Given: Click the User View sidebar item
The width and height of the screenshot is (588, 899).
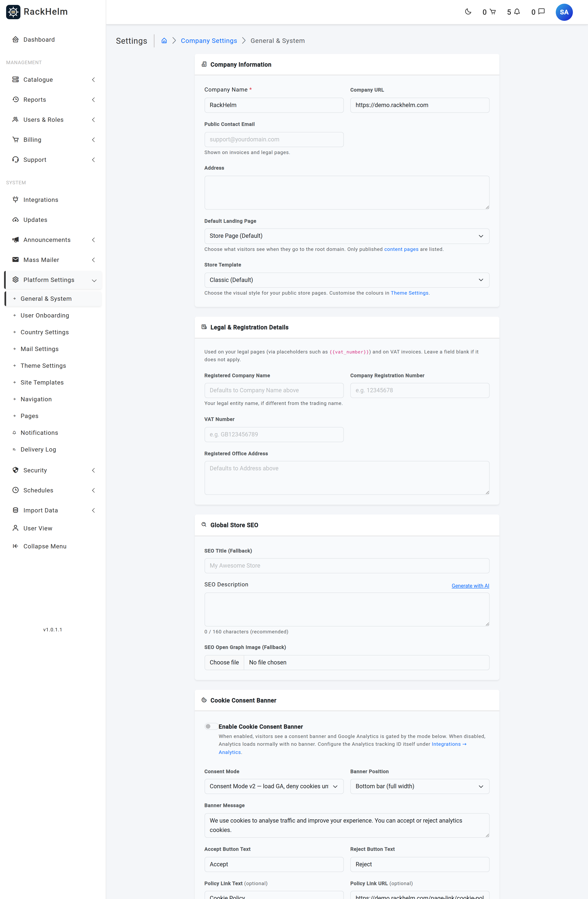Looking at the screenshot, I should (x=53, y=528).
